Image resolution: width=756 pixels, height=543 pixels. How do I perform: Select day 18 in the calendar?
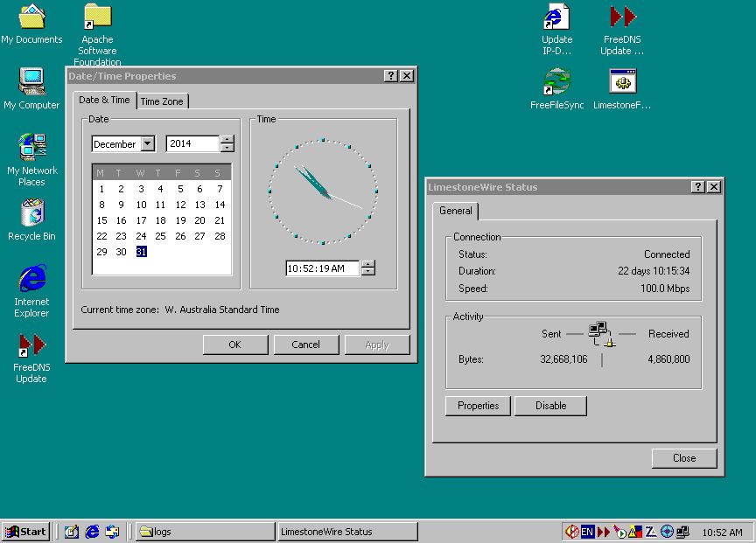(160, 220)
